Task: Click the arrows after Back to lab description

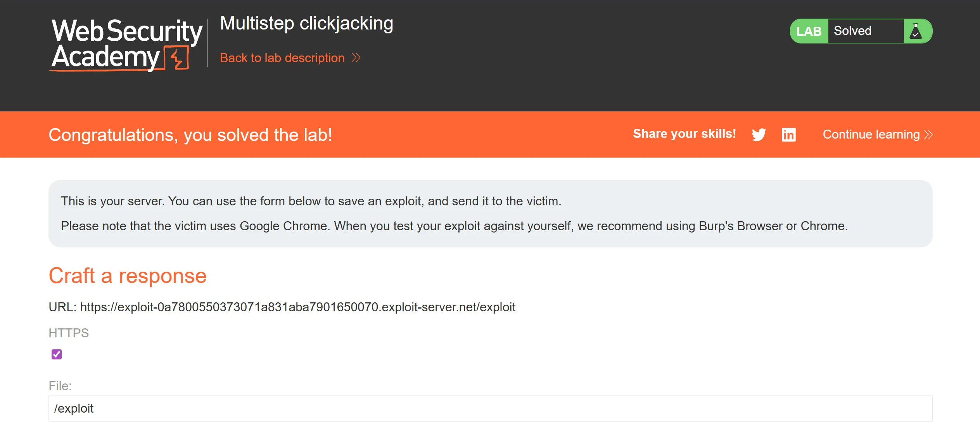Action: click(x=356, y=58)
